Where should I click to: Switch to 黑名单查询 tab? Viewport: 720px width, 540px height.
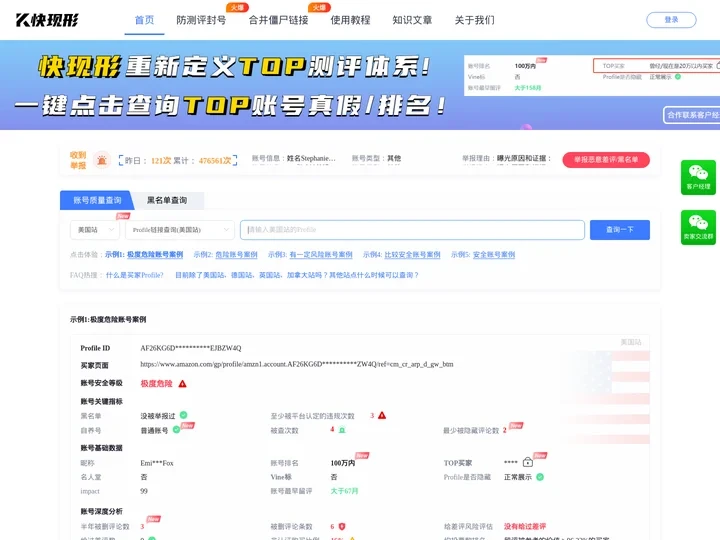pyautogui.click(x=167, y=200)
